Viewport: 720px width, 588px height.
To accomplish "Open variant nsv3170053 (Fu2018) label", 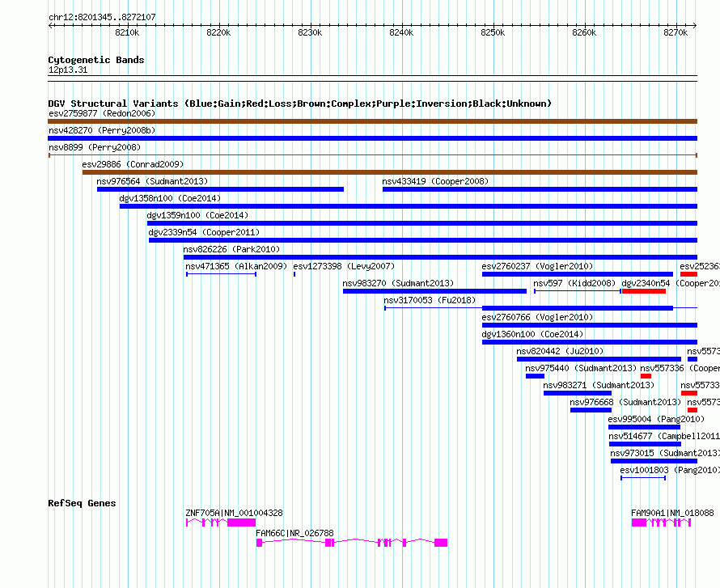I will [x=430, y=300].
